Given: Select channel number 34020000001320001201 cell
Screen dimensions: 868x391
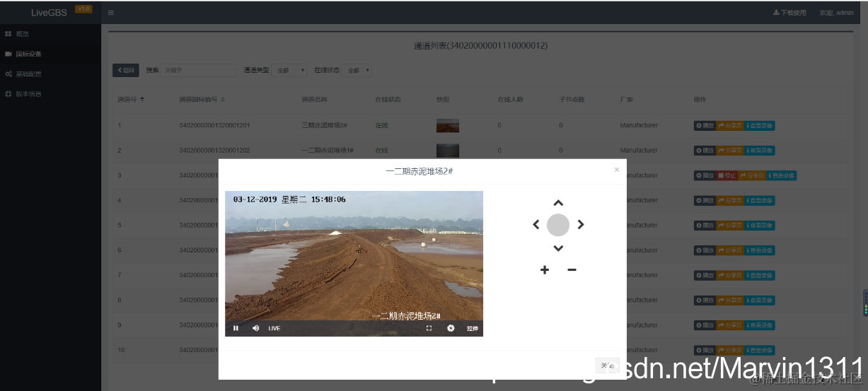Looking at the screenshot, I should (214, 126).
